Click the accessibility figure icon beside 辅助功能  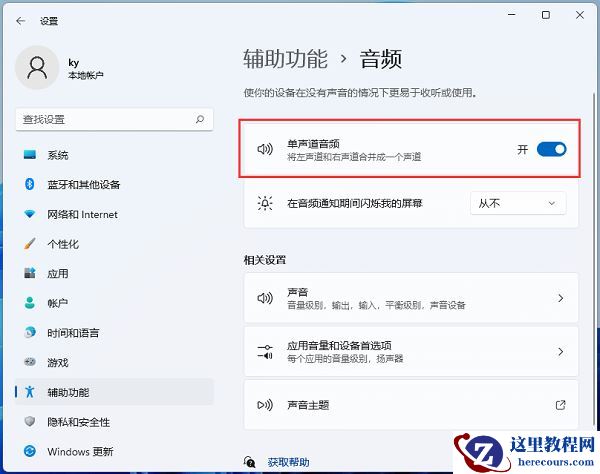(x=30, y=392)
